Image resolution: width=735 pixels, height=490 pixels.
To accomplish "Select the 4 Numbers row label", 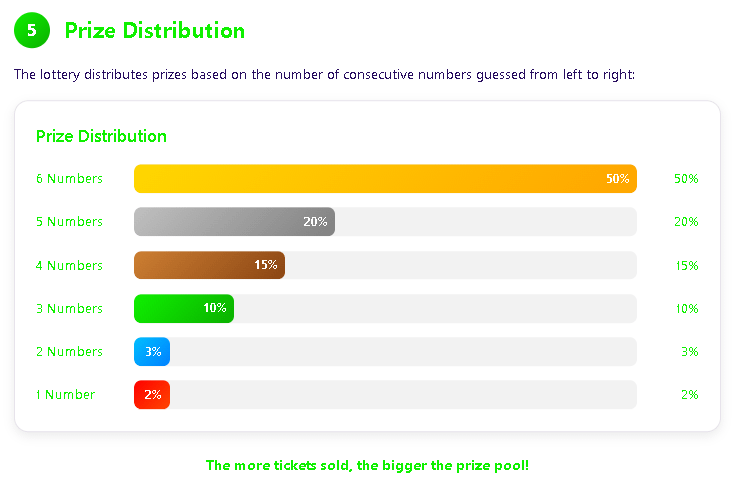I will pyautogui.click(x=69, y=265).
